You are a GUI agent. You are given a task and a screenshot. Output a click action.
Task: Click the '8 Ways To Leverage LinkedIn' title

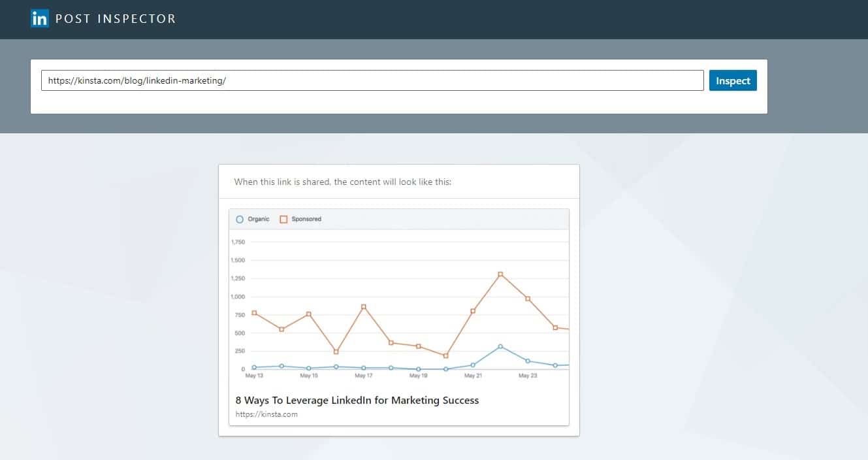(x=357, y=400)
